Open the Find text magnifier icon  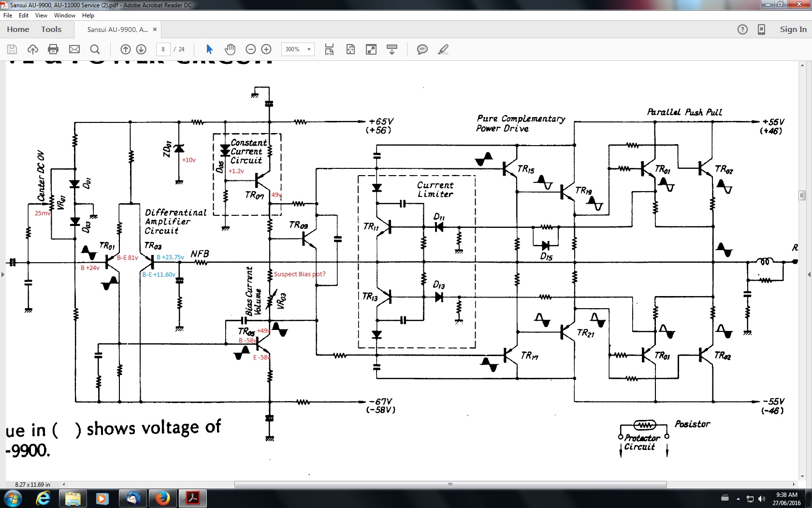pyautogui.click(x=95, y=49)
